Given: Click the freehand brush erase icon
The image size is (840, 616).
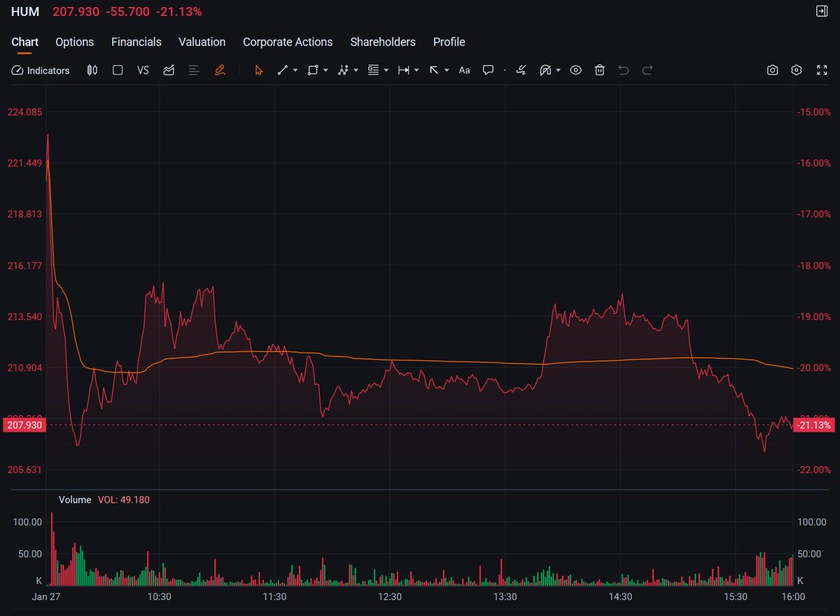Looking at the screenshot, I should 521,70.
